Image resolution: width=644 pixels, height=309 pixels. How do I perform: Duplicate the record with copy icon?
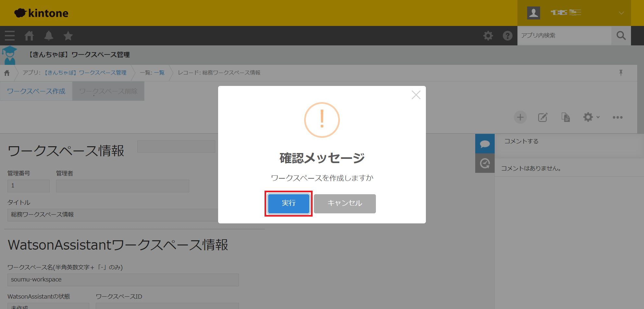coord(565,117)
